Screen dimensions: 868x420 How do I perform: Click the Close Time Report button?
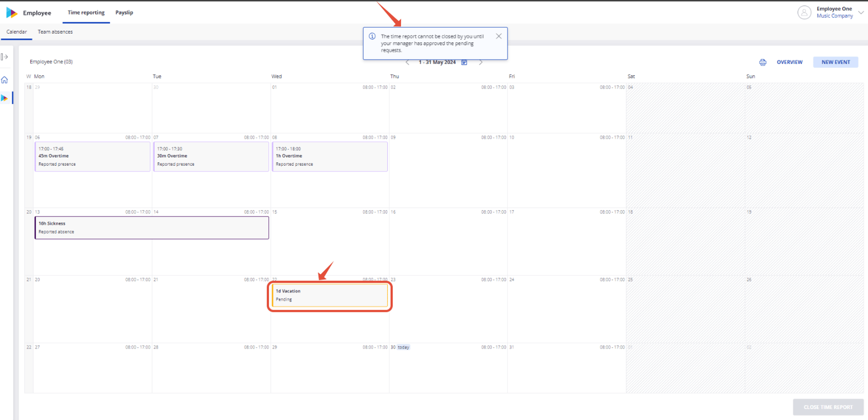[828, 407]
